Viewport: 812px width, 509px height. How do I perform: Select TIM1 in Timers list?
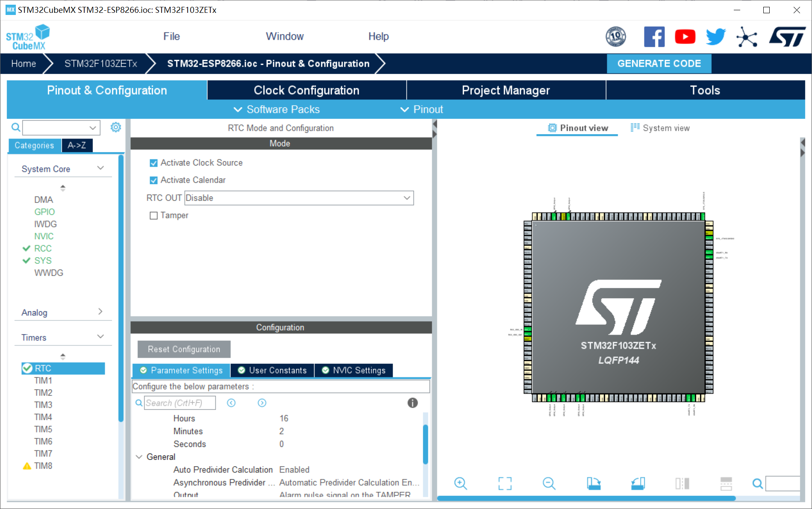pyautogui.click(x=43, y=380)
